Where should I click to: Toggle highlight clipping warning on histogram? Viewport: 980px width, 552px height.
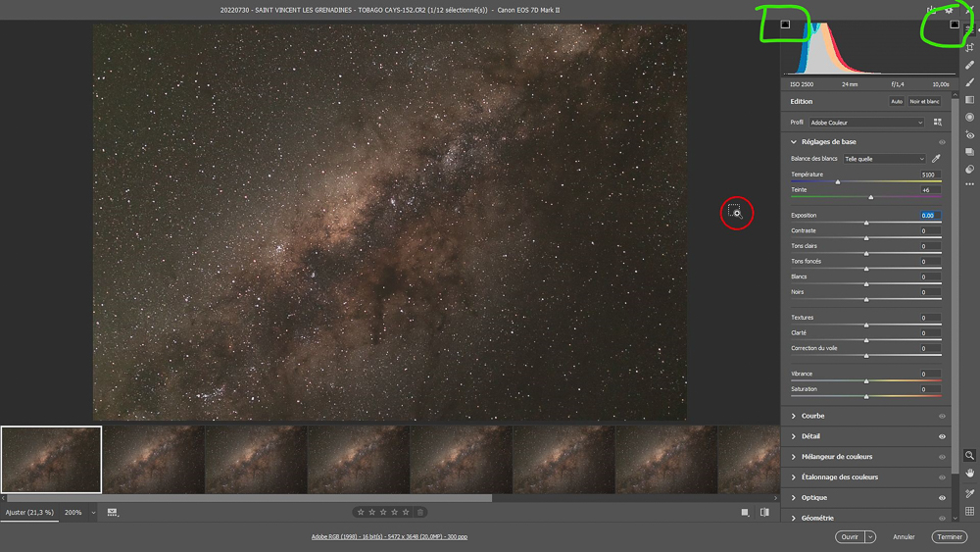tap(955, 25)
